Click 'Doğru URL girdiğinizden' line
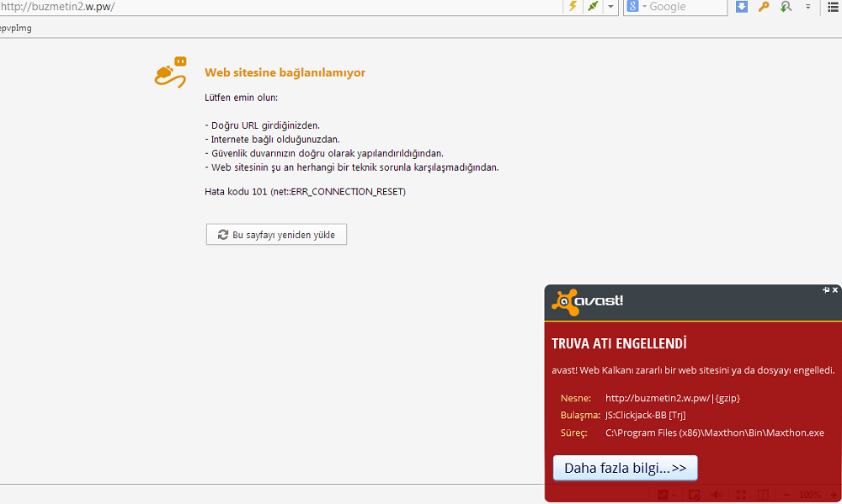This screenshot has width=842, height=504. (262, 125)
